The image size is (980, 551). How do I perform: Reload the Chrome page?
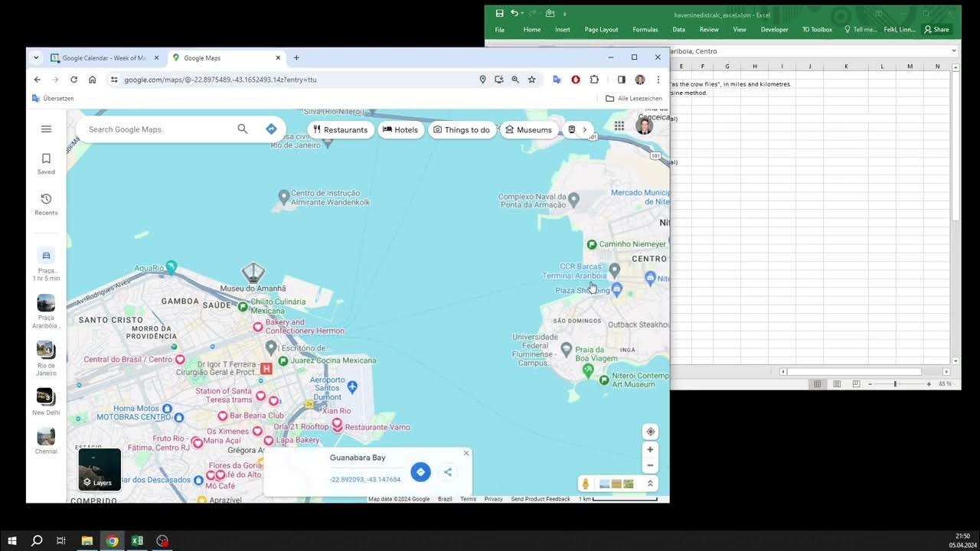click(73, 80)
